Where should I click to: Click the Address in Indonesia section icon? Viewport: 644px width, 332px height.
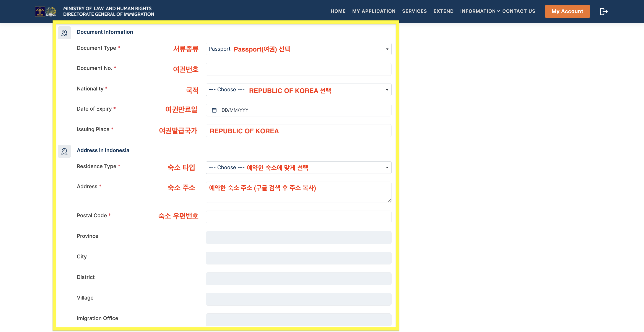coord(64,151)
